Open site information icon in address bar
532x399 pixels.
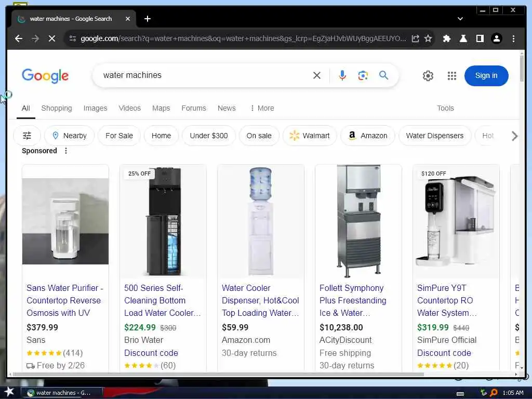point(73,38)
